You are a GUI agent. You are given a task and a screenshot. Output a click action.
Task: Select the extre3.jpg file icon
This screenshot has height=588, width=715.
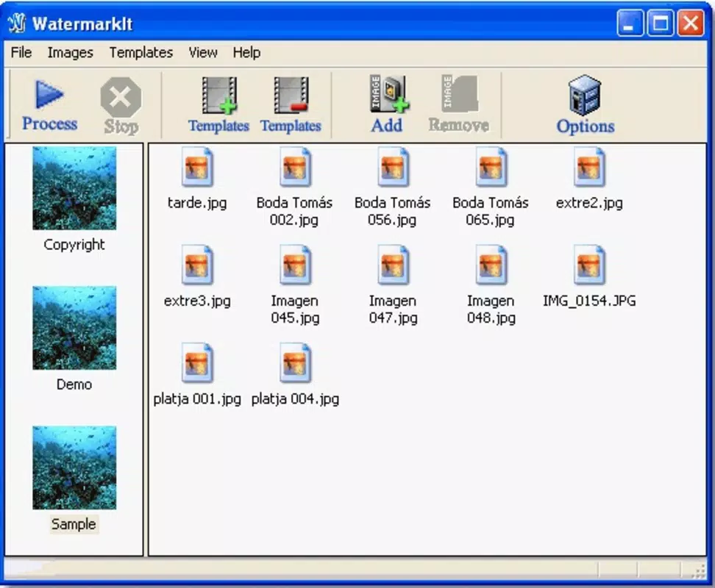pyautogui.click(x=197, y=265)
